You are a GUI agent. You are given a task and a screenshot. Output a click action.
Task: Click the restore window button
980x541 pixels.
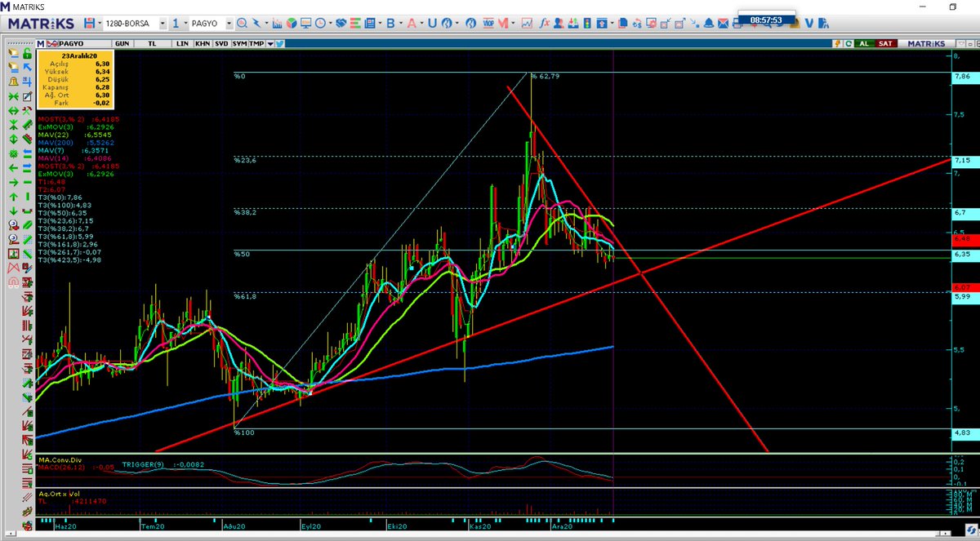(x=952, y=6)
